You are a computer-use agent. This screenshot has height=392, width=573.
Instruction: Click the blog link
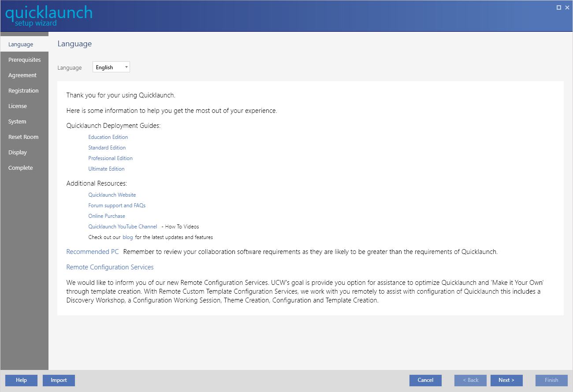(x=127, y=237)
